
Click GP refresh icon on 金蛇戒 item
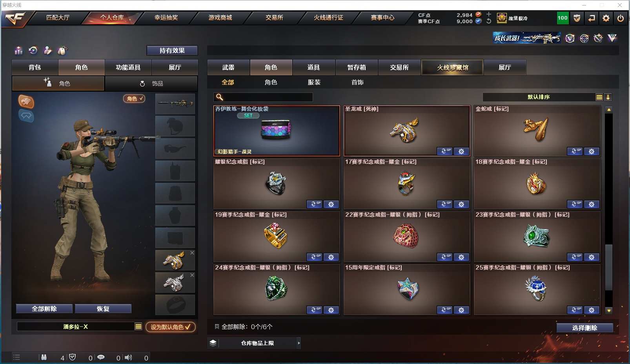(x=575, y=151)
